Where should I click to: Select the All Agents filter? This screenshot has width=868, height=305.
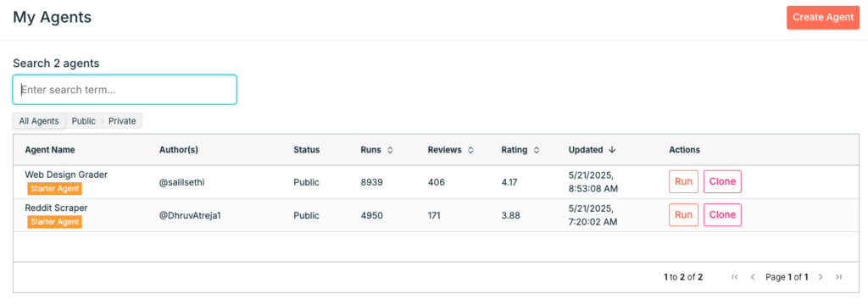pos(39,120)
